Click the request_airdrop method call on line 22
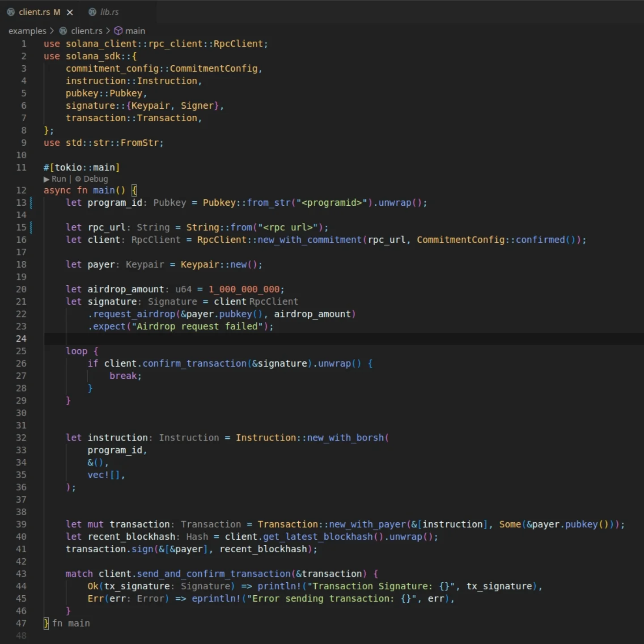This screenshot has height=644, width=644. (134, 314)
